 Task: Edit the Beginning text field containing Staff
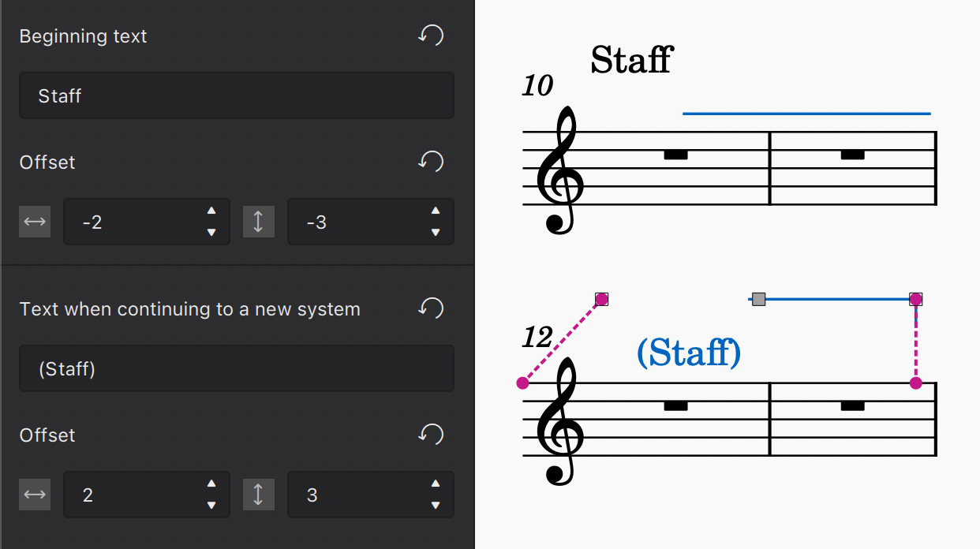tap(237, 95)
